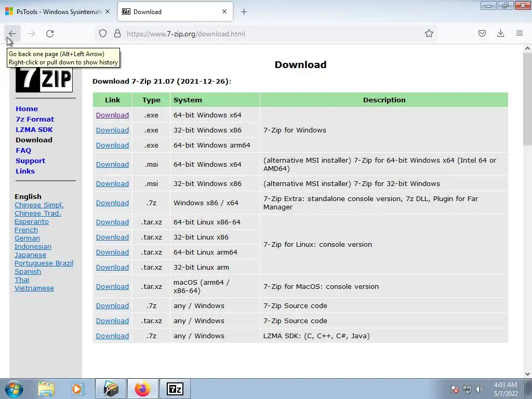Open the Firefox hamburger application menu
Screen dimensions: 532x399
pos(520,34)
